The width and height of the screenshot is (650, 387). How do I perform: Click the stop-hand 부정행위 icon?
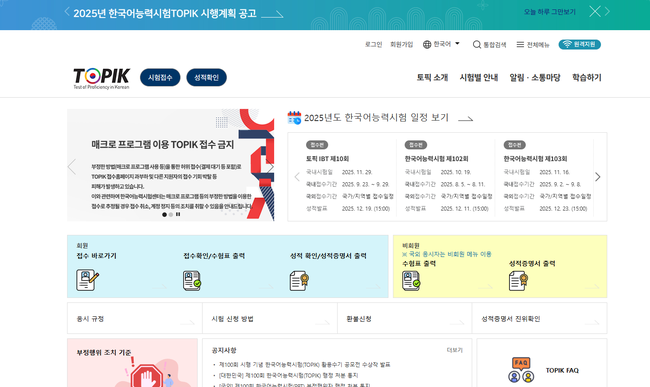[146, 376]
